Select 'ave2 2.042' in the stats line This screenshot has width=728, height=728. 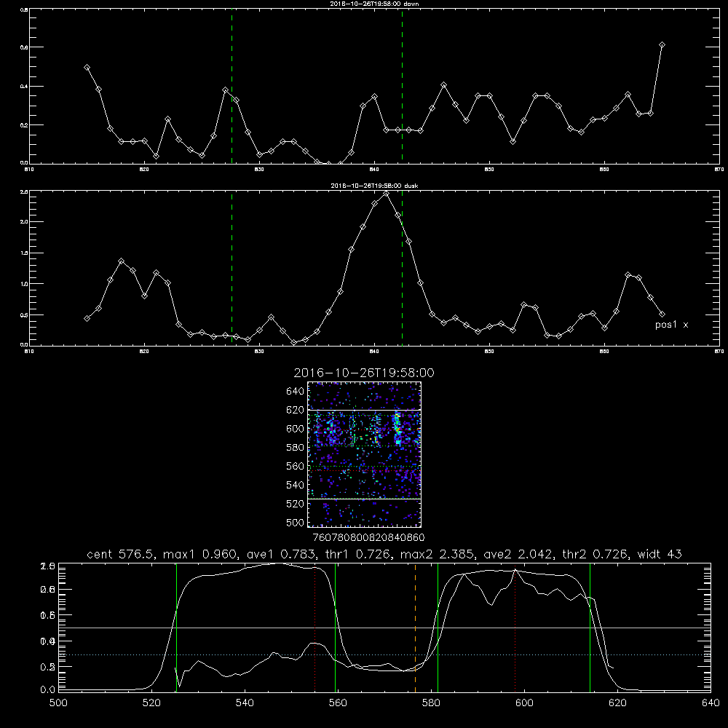coord(518,554)
